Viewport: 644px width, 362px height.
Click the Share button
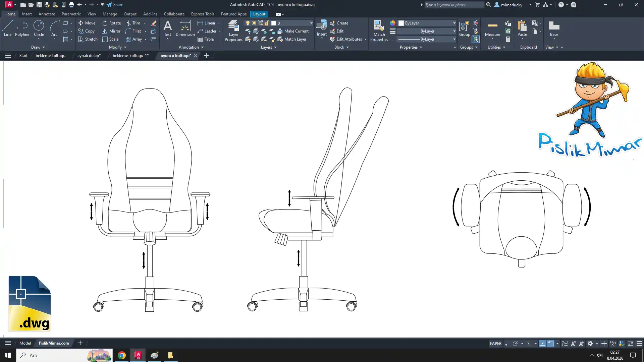pos(115,5)
